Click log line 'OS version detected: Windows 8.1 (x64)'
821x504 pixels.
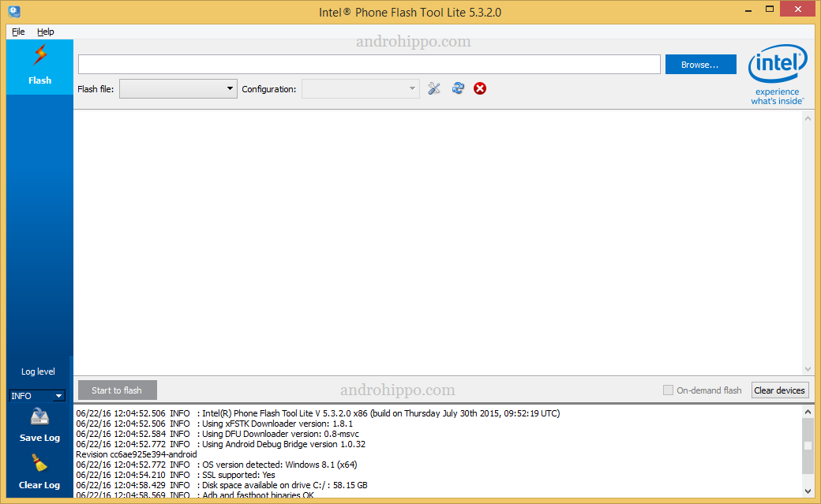click(x=217, y=465)
